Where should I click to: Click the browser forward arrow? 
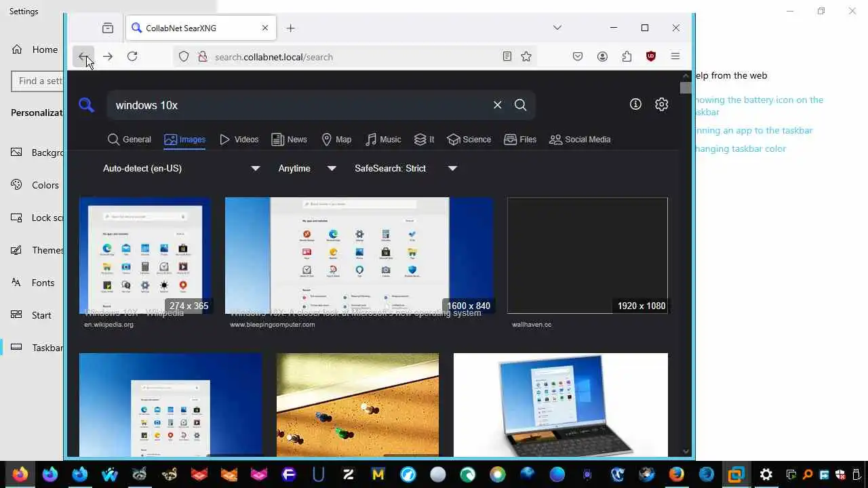pos(108,57)
